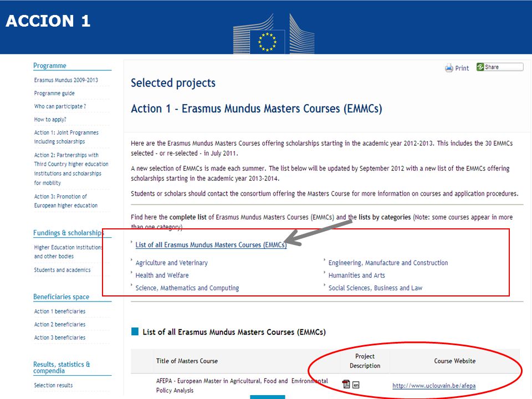Open the Humanities and Arts category
Screen dimensions: 532x399
(x=356, y=275)
